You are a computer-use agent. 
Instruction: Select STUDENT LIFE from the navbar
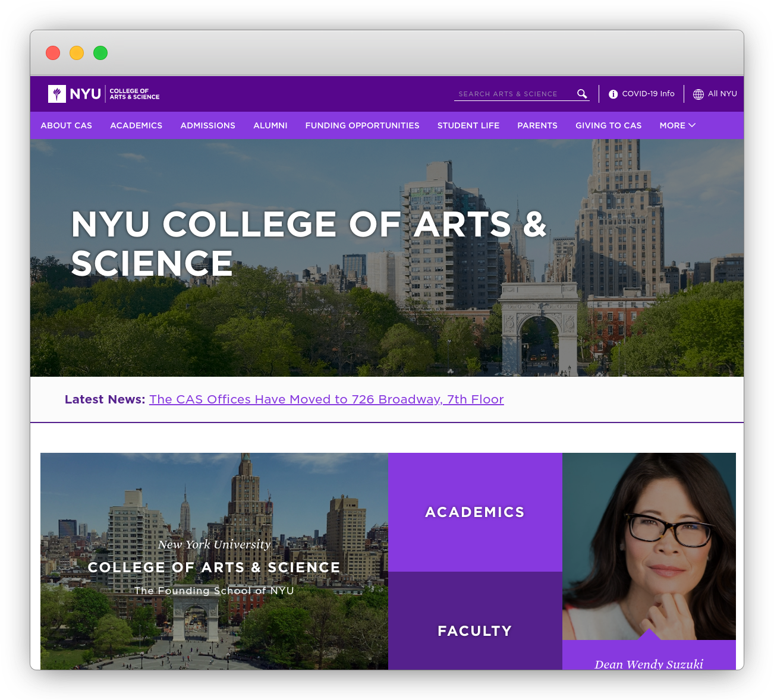(468, 125)
